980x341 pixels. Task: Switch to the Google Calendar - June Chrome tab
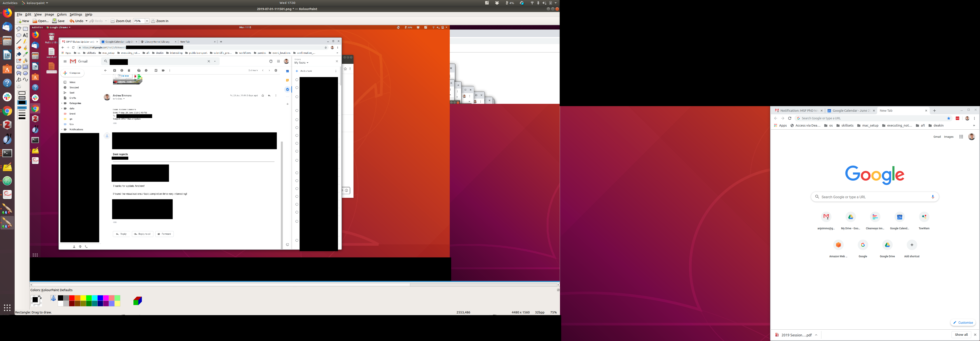[x=851, y=111]
